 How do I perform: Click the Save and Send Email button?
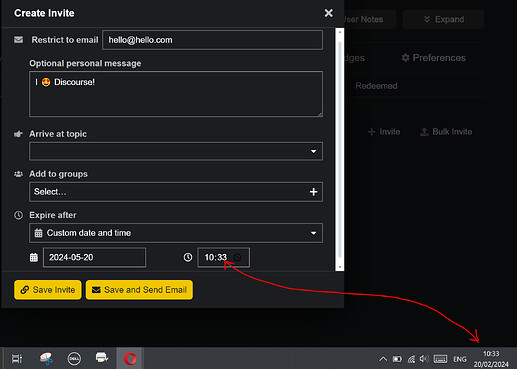click(x=139, y=290)
